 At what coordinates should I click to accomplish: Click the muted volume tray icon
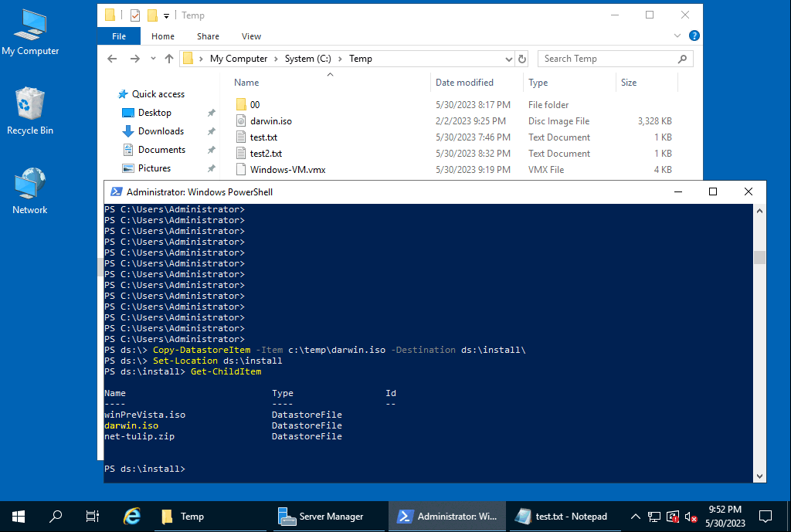[x=691, y=517]
